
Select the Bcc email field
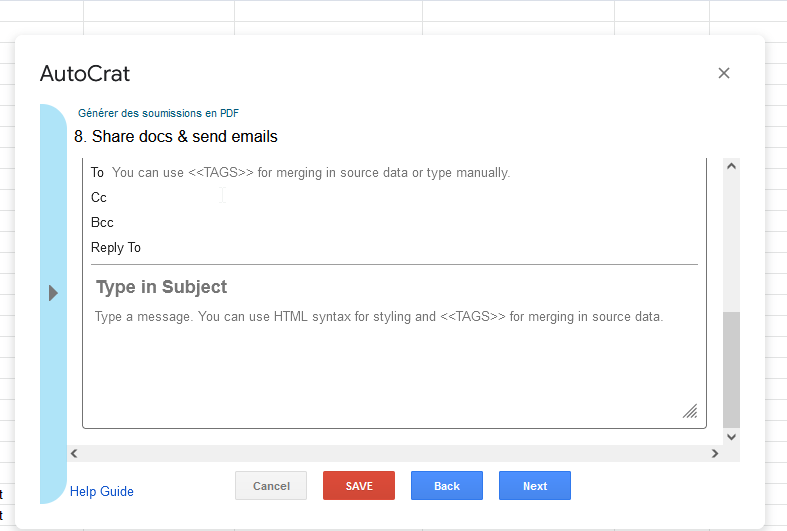click(400, 223)
